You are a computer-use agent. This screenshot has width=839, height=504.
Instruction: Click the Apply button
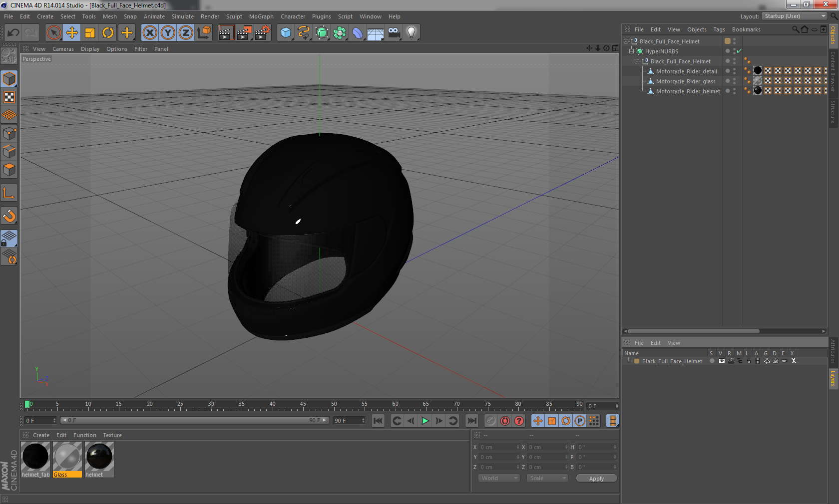596,478
